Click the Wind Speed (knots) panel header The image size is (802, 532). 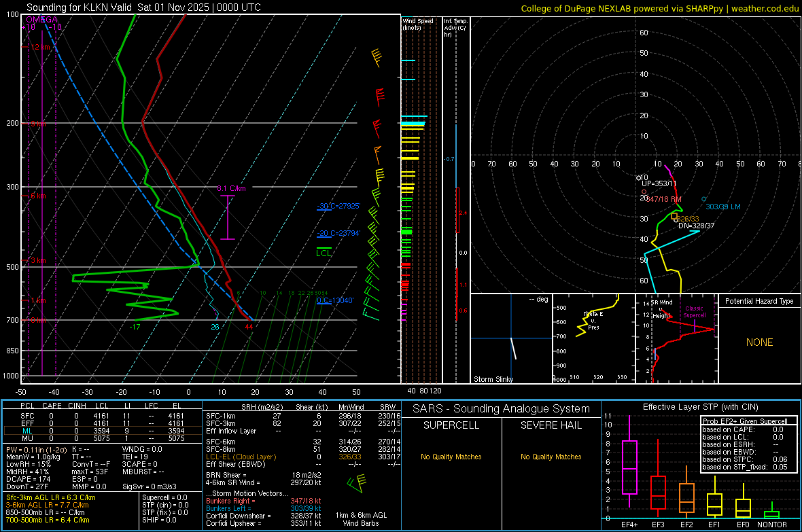(418, 24)
